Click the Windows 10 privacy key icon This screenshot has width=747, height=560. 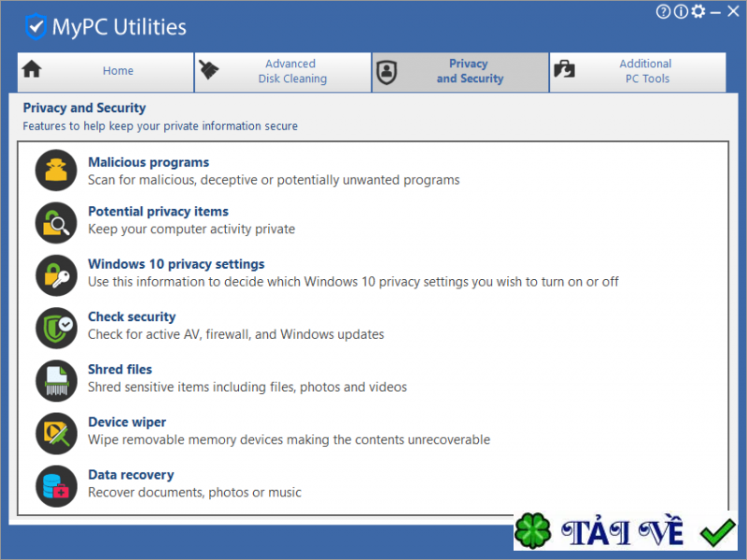(56, 275)
